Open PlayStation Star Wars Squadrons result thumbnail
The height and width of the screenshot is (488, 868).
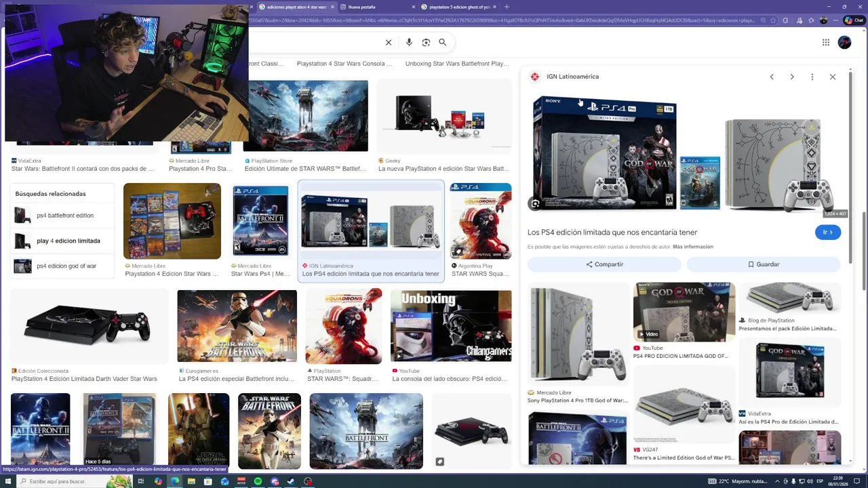344,327
